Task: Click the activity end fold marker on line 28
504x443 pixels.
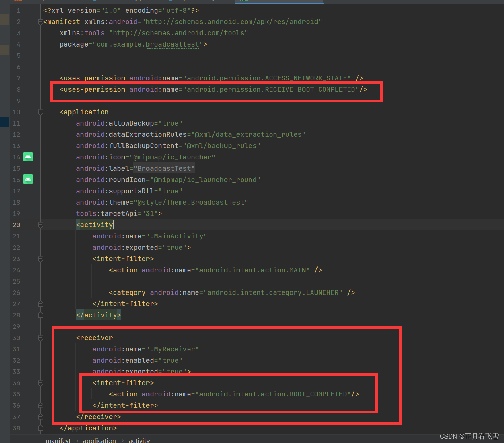Action: (x=40, y=315)
